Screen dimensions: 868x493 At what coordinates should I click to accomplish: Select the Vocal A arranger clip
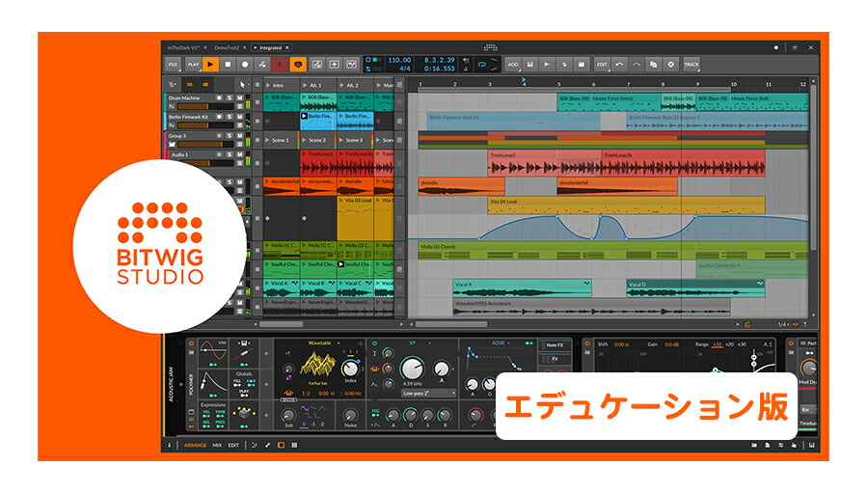tap(522, 288)
